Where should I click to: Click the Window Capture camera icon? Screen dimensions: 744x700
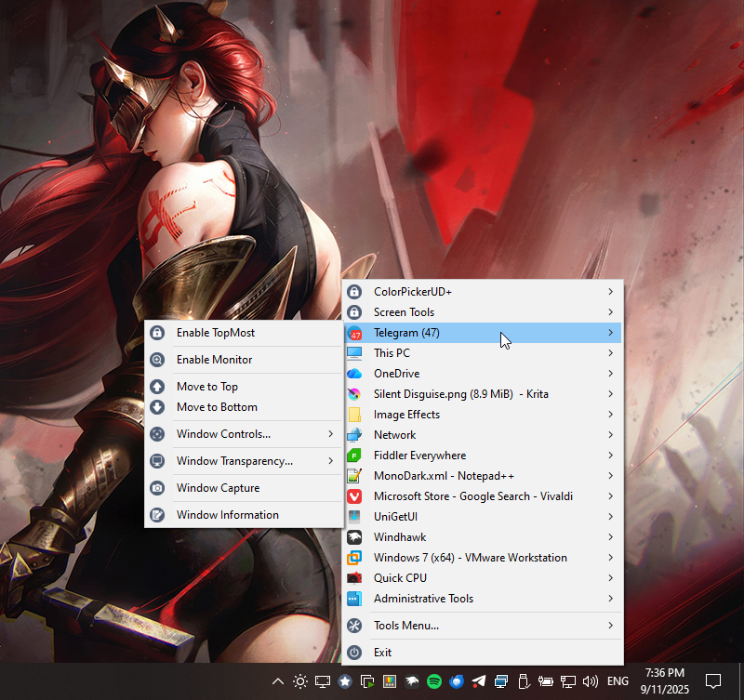coord(157,488)
